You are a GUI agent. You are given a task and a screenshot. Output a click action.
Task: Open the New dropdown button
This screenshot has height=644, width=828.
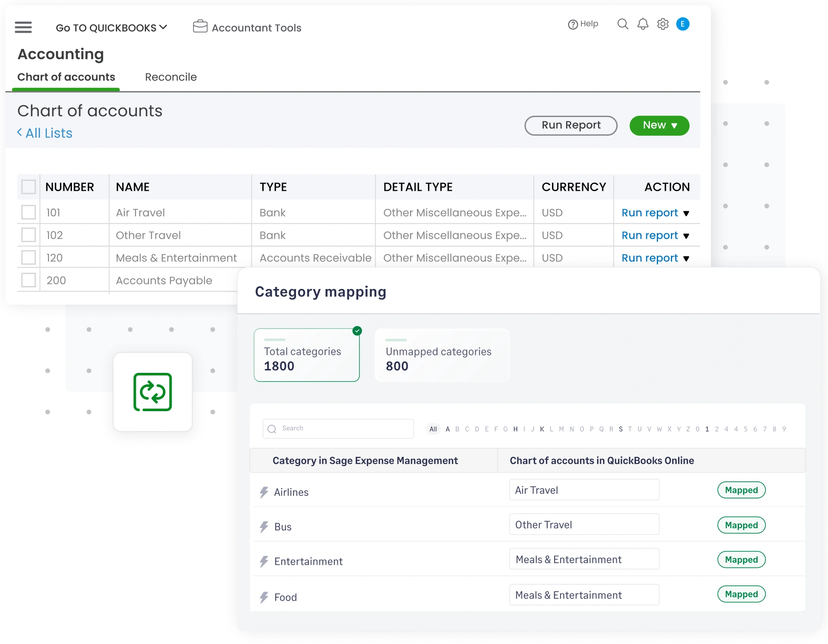coord(659,125)
